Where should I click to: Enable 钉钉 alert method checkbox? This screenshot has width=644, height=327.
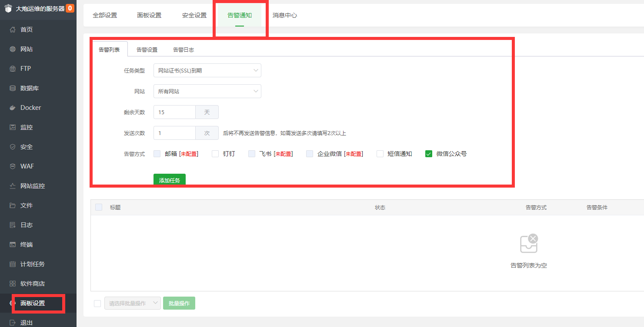point(215,154)
